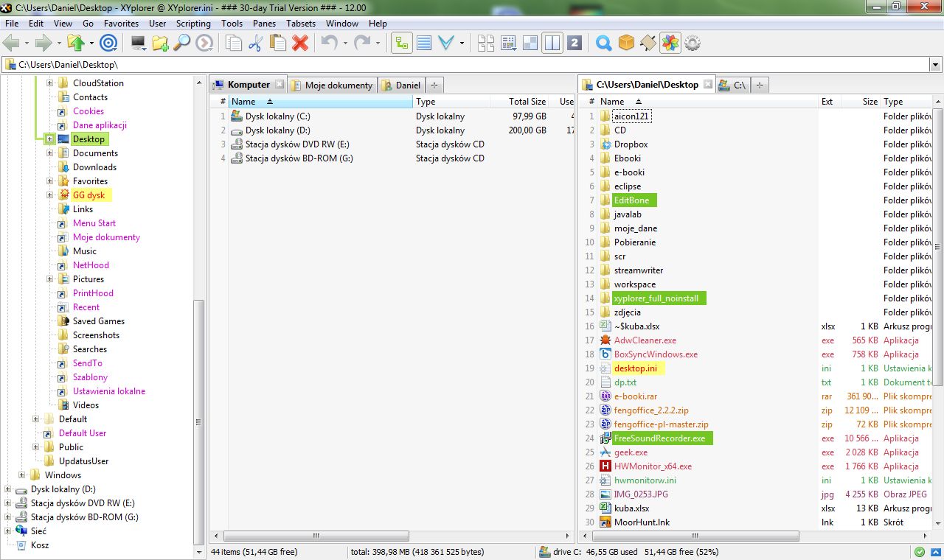Click the address bar path field
Image resolution: width=944 pixels, height=560 pixels.
(465, 65)
